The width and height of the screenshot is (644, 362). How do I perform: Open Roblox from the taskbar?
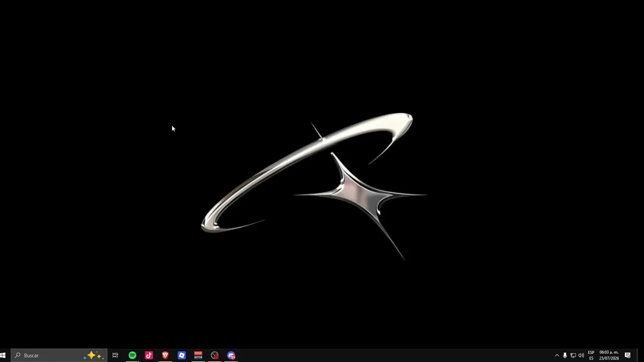point(182,355)
